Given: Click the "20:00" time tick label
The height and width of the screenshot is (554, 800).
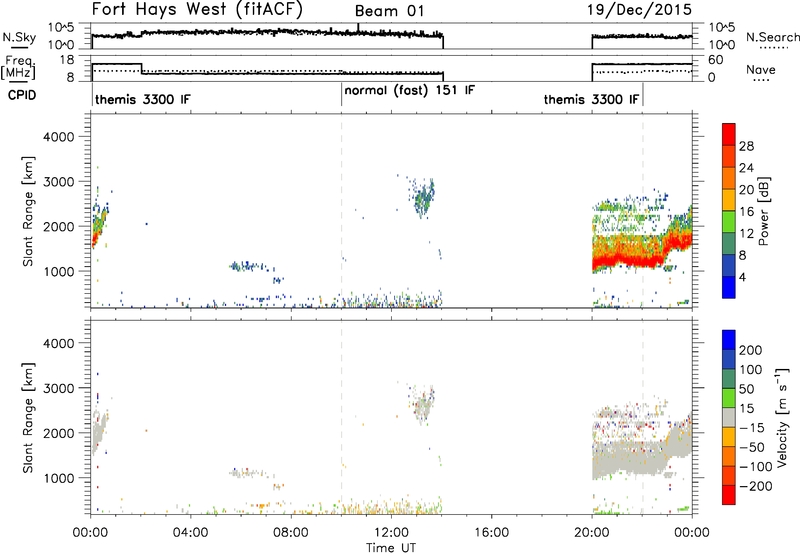Looking at the screenshot, I should [591, 533].
